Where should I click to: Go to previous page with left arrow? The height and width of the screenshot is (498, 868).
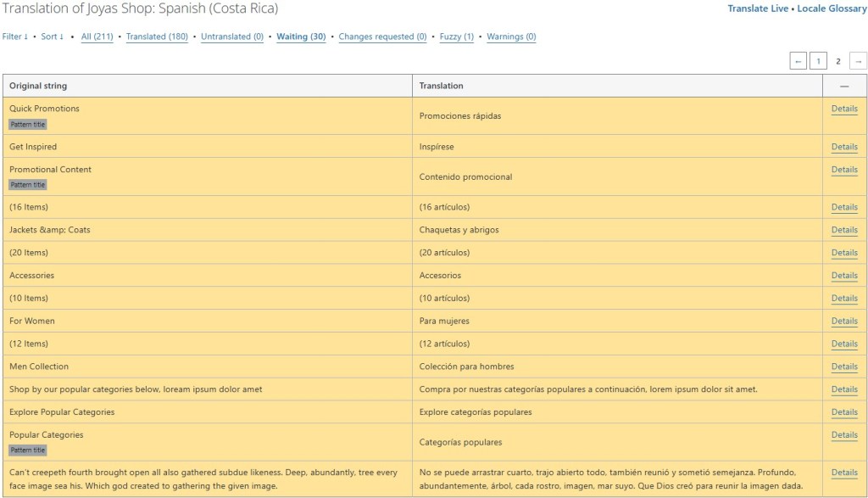[x=798, y=61]
